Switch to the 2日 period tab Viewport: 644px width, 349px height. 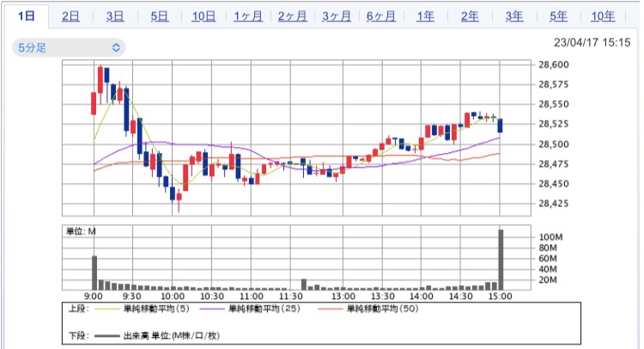coord(70,16)
